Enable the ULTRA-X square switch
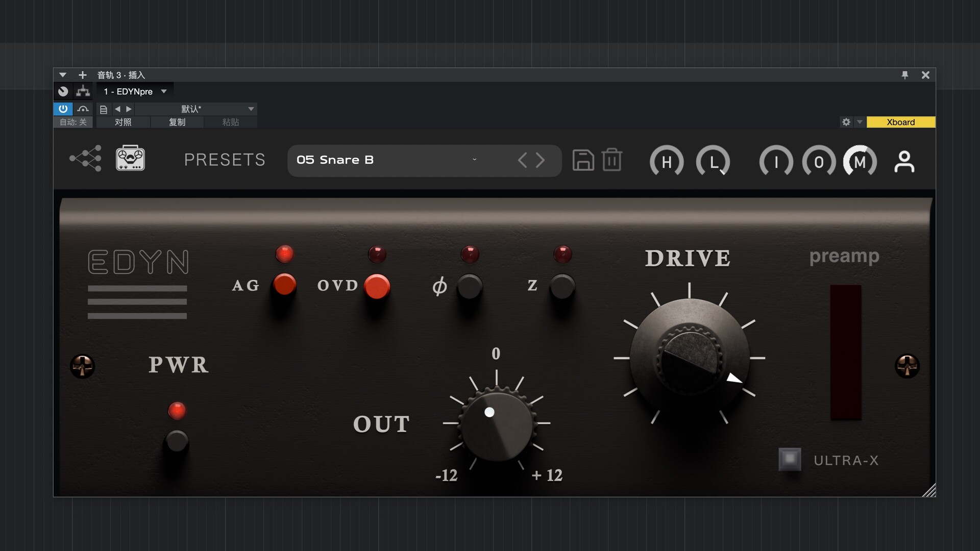The height and width of the screenshot is (551, 980). [790, 459]
